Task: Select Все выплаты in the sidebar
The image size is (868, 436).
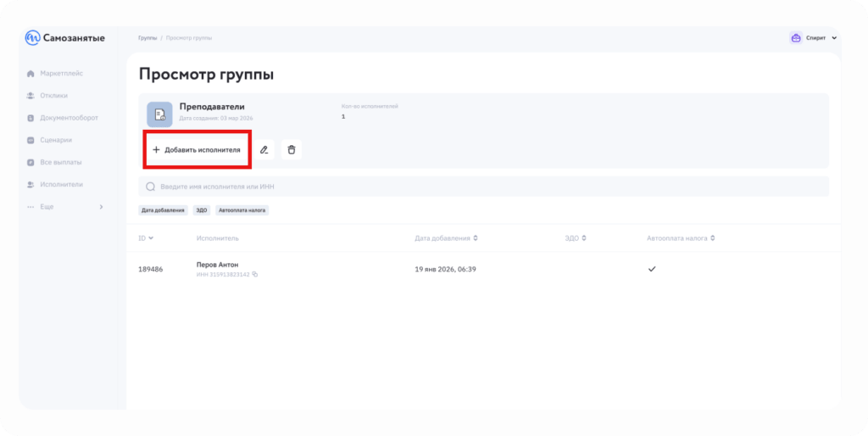Action: pyautogui.click(x=60, y=162)
